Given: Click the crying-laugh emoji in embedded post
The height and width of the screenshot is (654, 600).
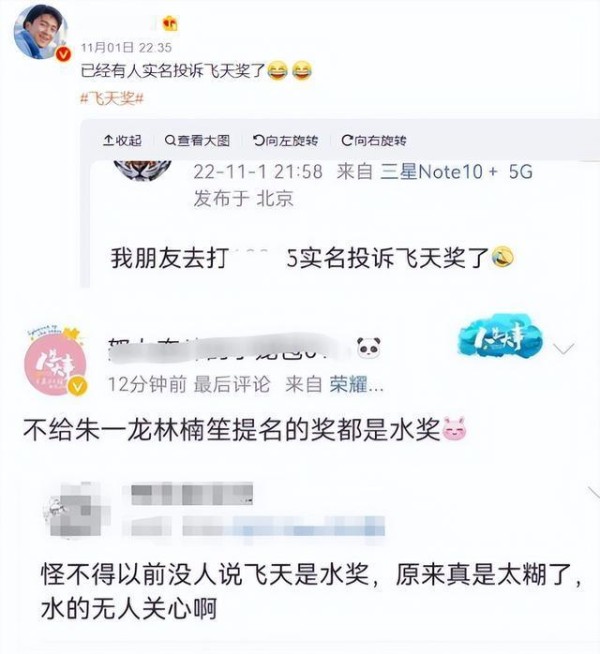Looking at the screenshot, I should coord(502,257).
